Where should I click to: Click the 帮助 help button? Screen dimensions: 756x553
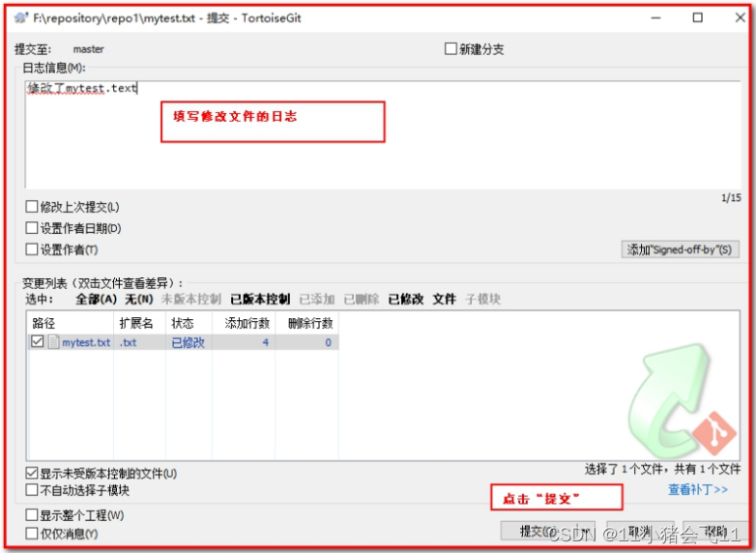714,532
